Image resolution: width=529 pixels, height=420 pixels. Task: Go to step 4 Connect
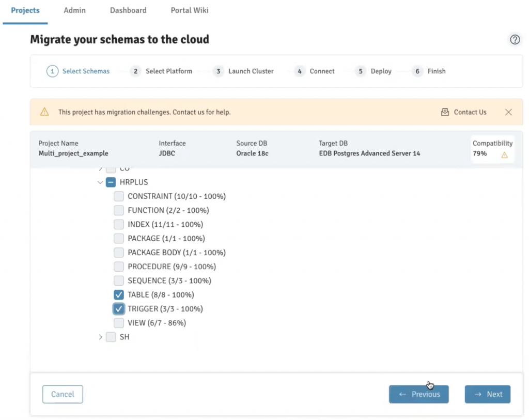coord(300,71)
